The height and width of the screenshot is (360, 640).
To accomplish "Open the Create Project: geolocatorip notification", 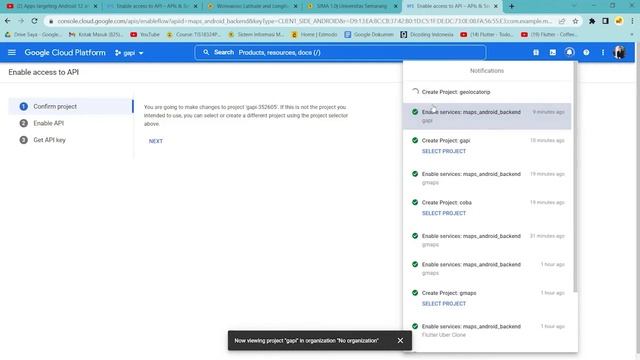I will coord(487,92).
